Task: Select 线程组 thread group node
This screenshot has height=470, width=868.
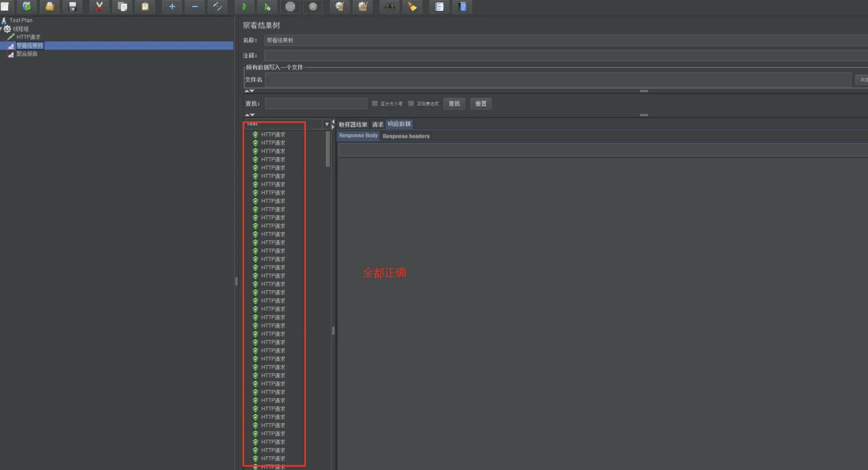Action: [x=21, y=29]
